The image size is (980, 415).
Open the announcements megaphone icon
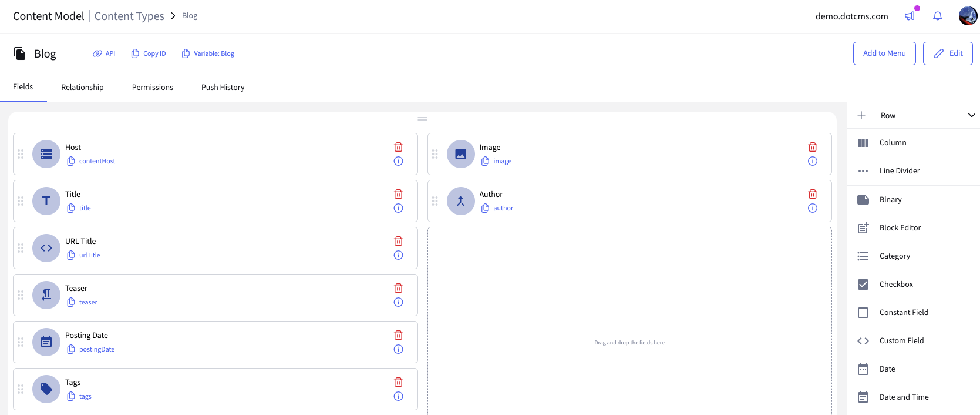pos(910,16)
